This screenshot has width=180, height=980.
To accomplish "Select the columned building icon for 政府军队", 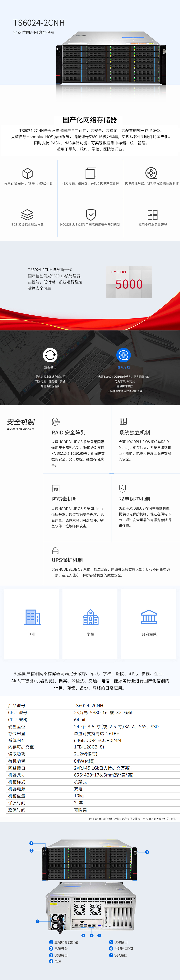I will pos(149,617).
